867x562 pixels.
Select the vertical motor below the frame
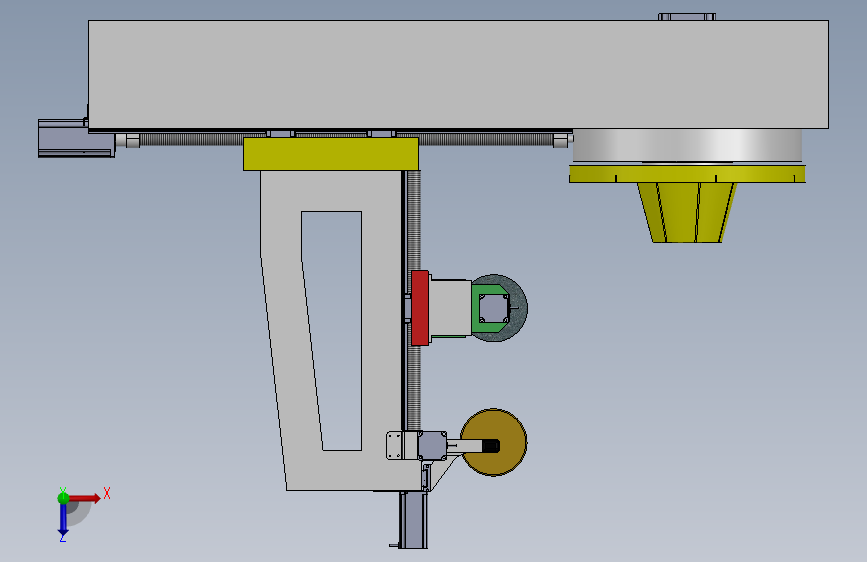[x=412, y=520]
